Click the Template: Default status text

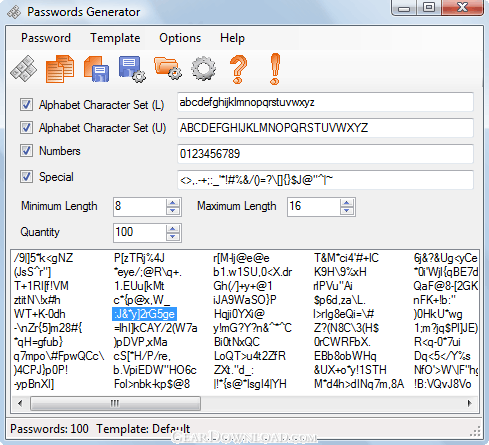tap(143, 429)
